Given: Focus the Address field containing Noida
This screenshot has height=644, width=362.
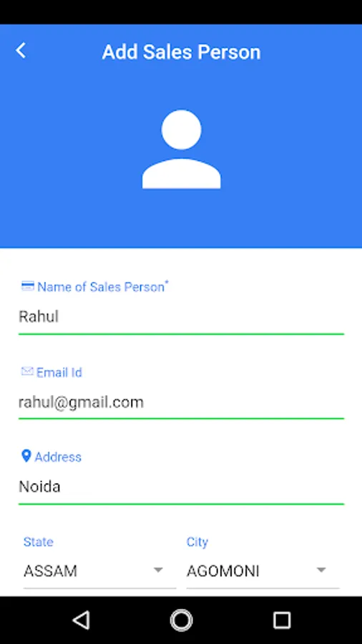Looking at the screenshot, I should tap(181, 488).
